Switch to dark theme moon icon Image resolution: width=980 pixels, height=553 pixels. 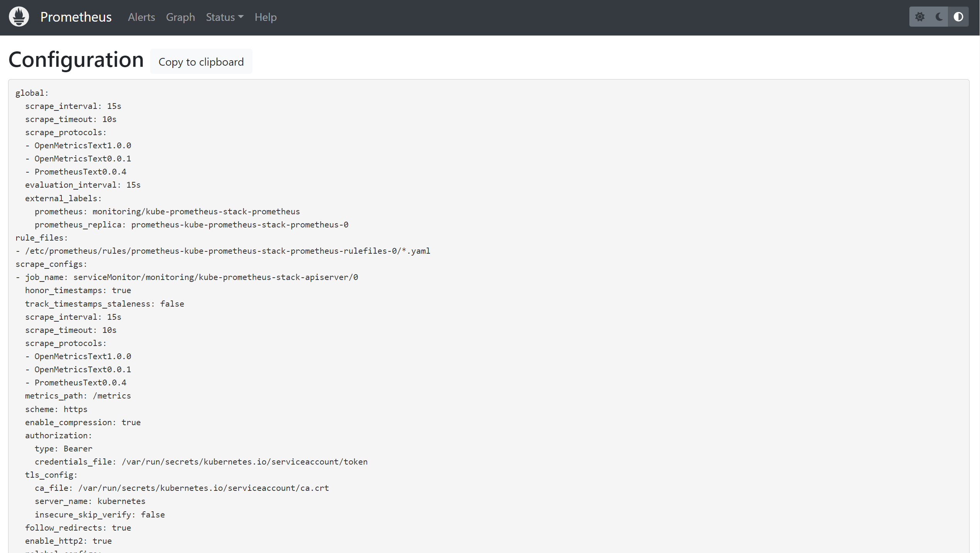click(x=939, y=17)
